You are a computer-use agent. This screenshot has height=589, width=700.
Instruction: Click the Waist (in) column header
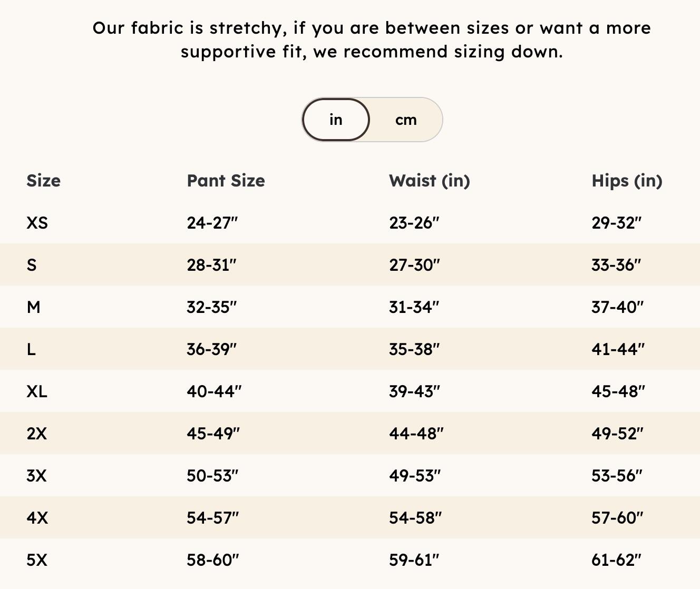point(429,181)
